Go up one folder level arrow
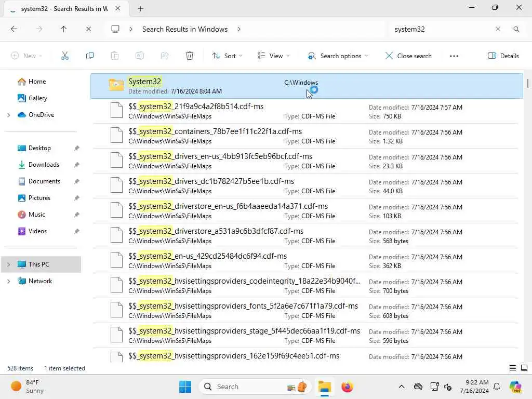Viewport: 532px width, 399px height. pyautogui.click(x=63, y=29)
